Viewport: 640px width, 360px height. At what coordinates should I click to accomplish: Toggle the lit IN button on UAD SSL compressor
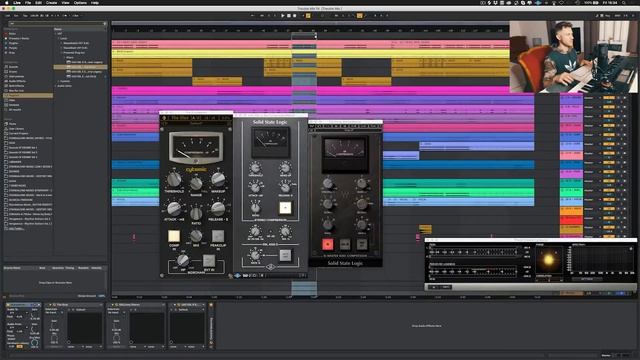285,208
